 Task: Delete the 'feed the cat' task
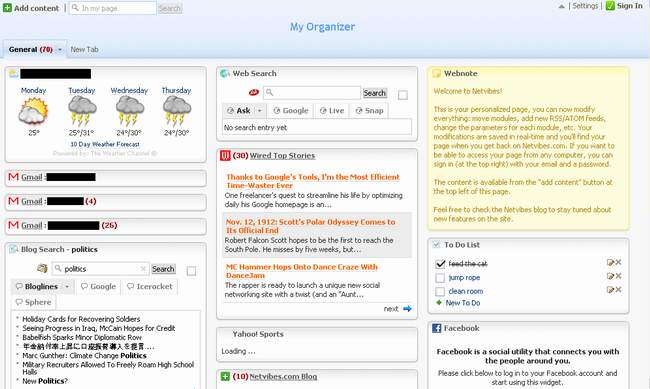618,263
